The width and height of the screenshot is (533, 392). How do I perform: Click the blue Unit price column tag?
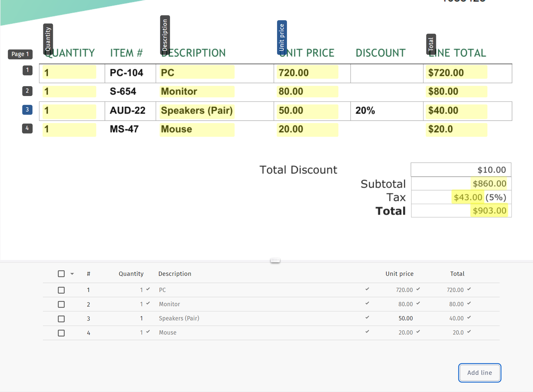[282, 37]
